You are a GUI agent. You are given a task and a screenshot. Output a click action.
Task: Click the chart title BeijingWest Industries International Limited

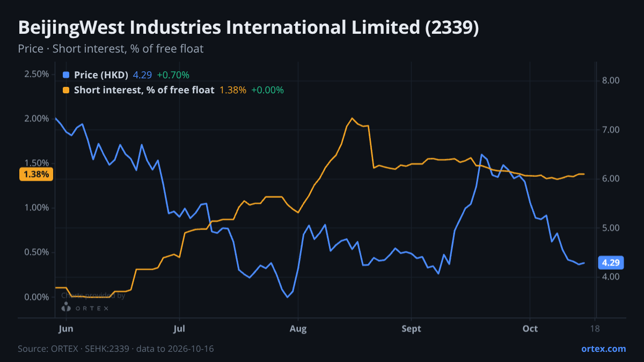coord(248,28)
